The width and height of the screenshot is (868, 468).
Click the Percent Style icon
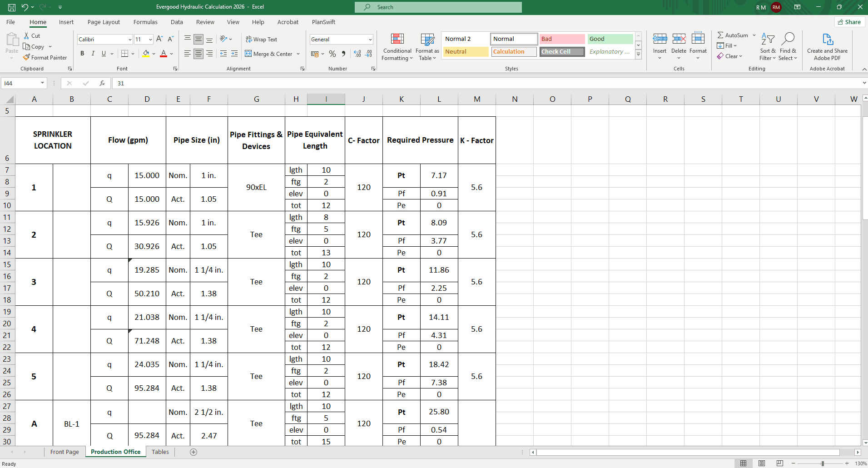pyautogui.click(x=332, y=54)
